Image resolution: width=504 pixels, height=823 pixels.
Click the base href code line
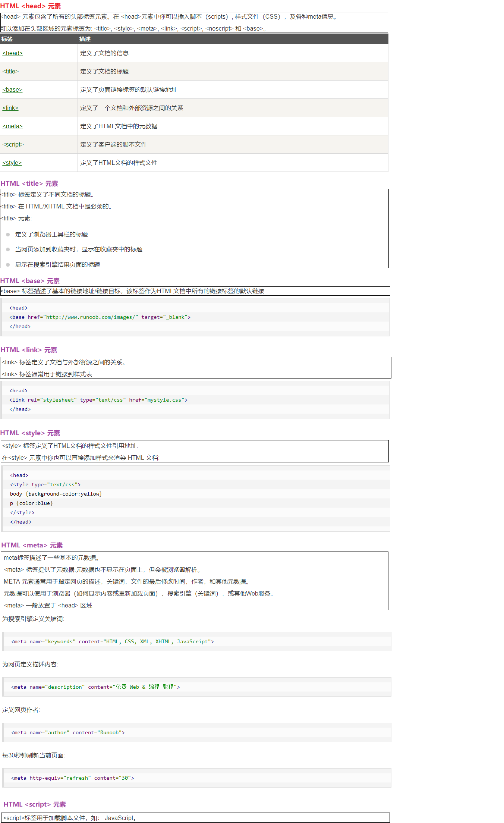[100, 317]
